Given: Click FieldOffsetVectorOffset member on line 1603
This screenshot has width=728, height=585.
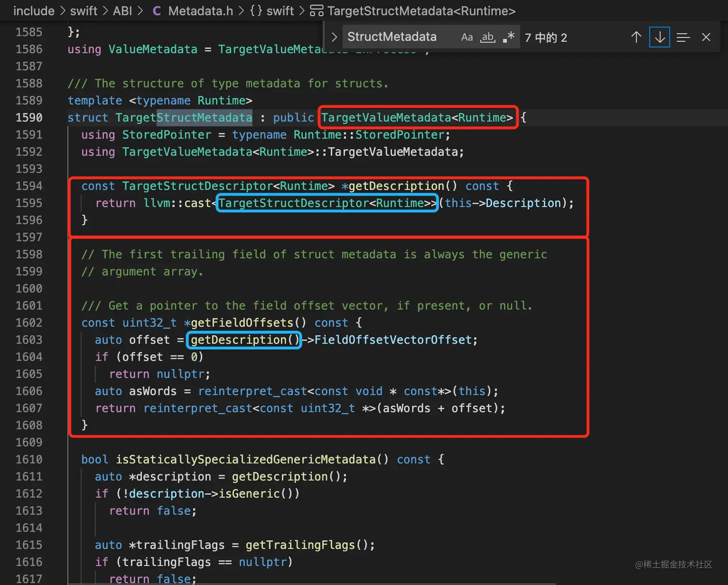Looking at the screenshot, I should (393, 340).
